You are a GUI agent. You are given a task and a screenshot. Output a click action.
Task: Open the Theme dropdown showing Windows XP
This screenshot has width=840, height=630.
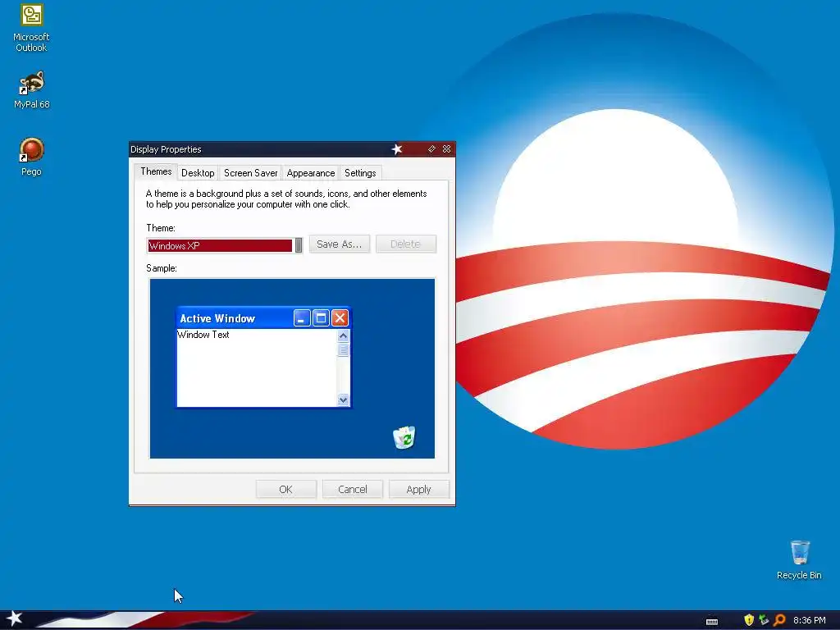225,245
